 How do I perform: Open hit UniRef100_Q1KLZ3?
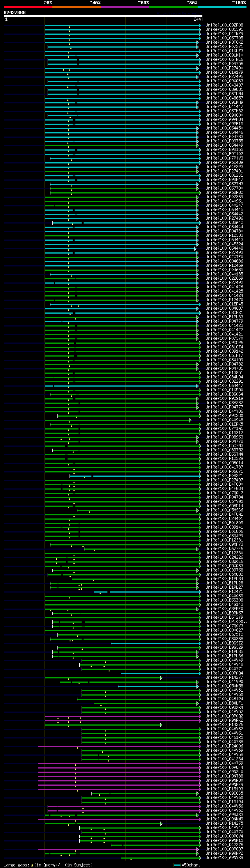(224, 51)
